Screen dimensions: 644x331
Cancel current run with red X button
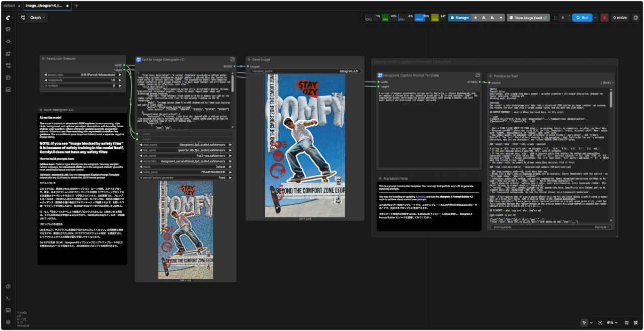604,18
